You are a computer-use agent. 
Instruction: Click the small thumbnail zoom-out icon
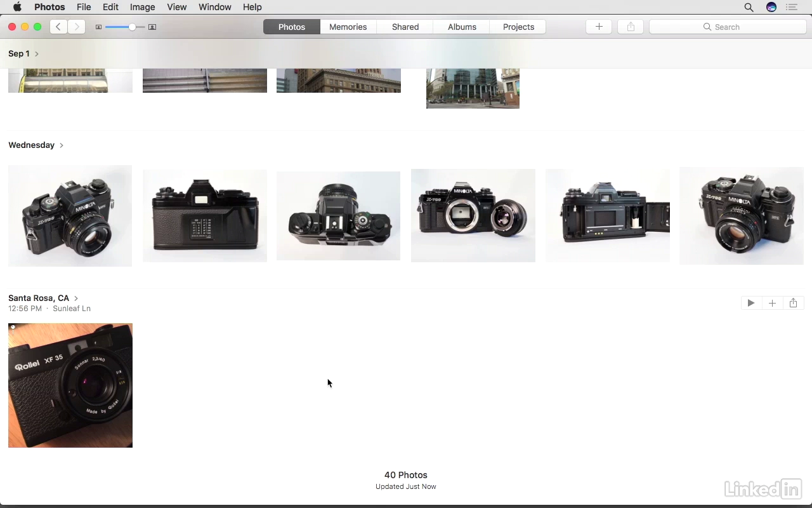tap(98, 27)
